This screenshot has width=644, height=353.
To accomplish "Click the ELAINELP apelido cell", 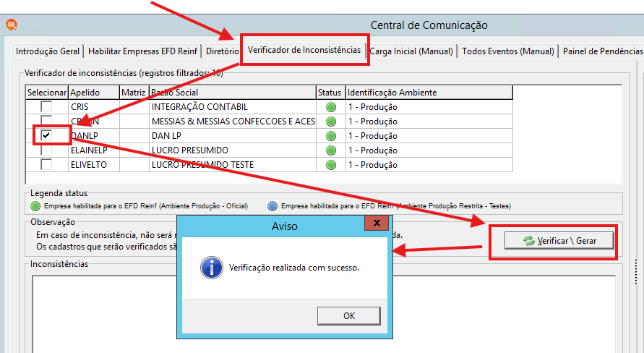I will pos(94,150).
